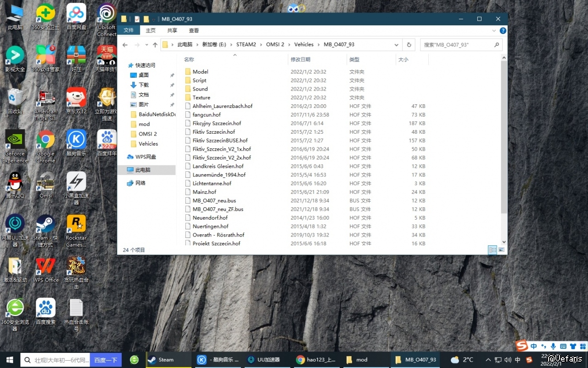The width and height of the screenshot is (588, 368).
Task: Open the Explorer help question mark icon
Action: click(x=503, y=31)
